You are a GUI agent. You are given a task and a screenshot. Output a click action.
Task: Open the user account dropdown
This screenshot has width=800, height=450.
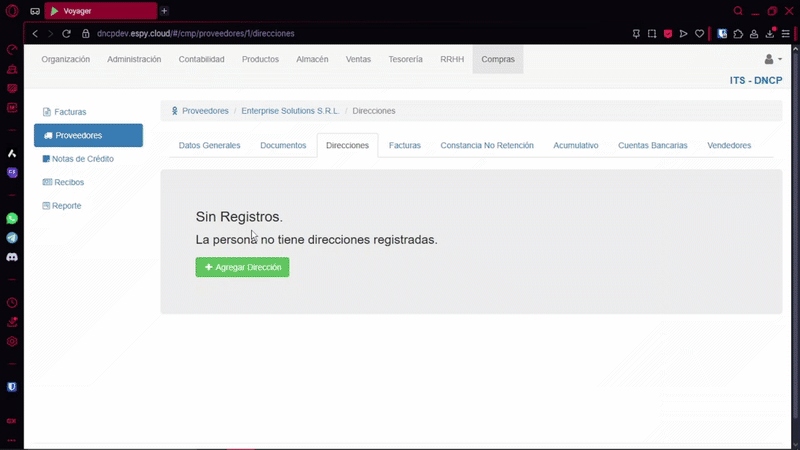[773, 59]
